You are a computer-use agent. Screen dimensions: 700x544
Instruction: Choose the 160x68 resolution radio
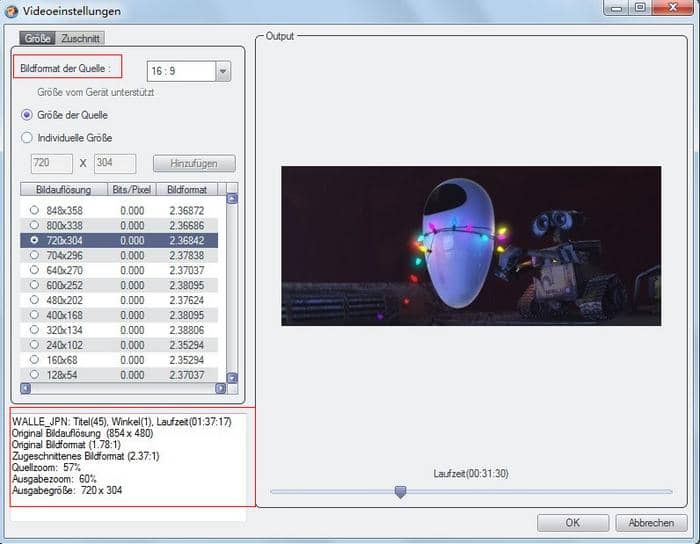click(34, 359)
